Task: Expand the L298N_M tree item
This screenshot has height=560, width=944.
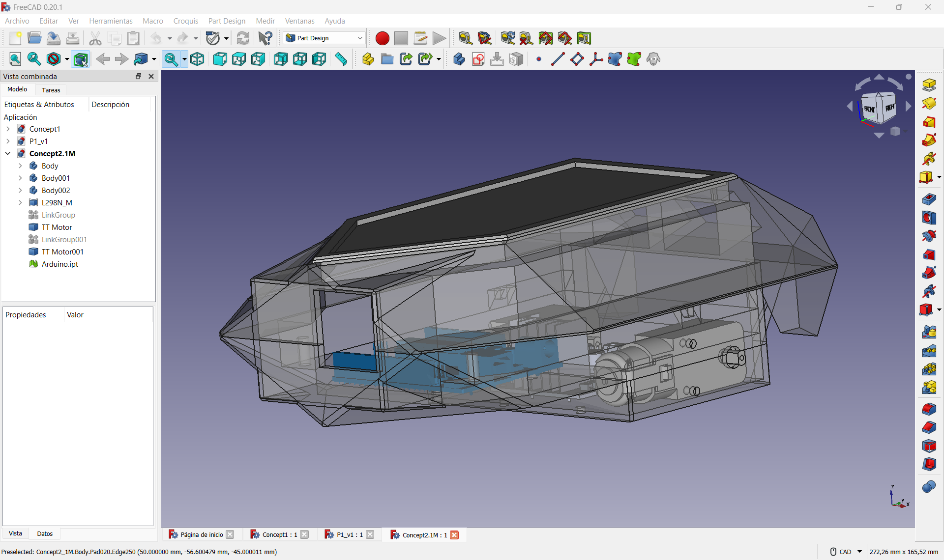Action: (x=20, y=203)
